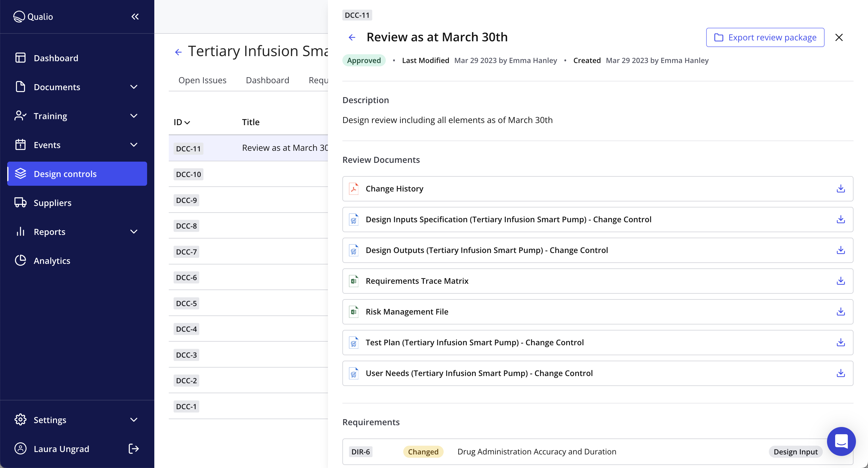Open the DIR-6 Drug Administration requirement
The height and width of the screenshot is (468, 868).
click(x=536, y=451)
